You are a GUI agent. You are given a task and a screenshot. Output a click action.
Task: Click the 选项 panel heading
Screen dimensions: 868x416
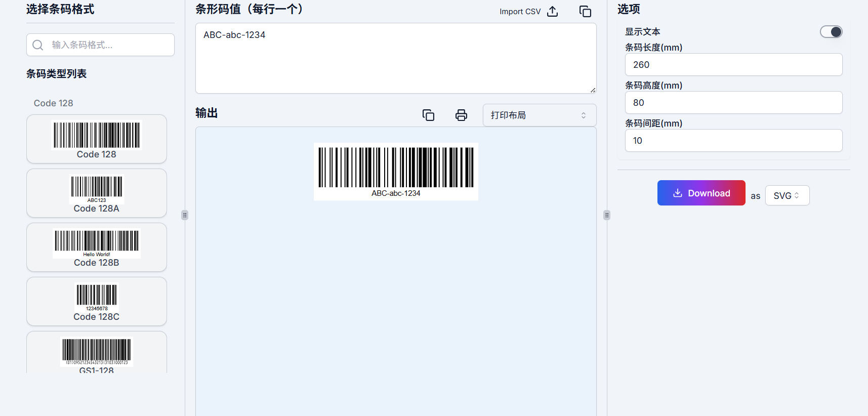[629, 9]
